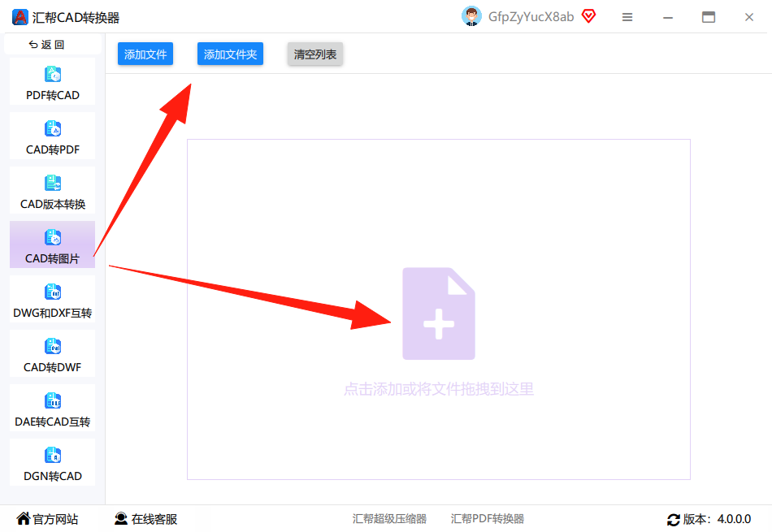The height and width of the screenshot is (532, 772).
Task: Open the DGN转CAD tool
Action: pos(52,462)
